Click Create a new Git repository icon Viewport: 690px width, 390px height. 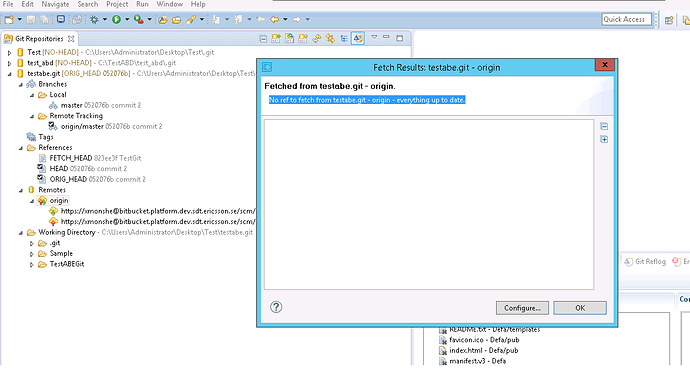tap(303, 39)
